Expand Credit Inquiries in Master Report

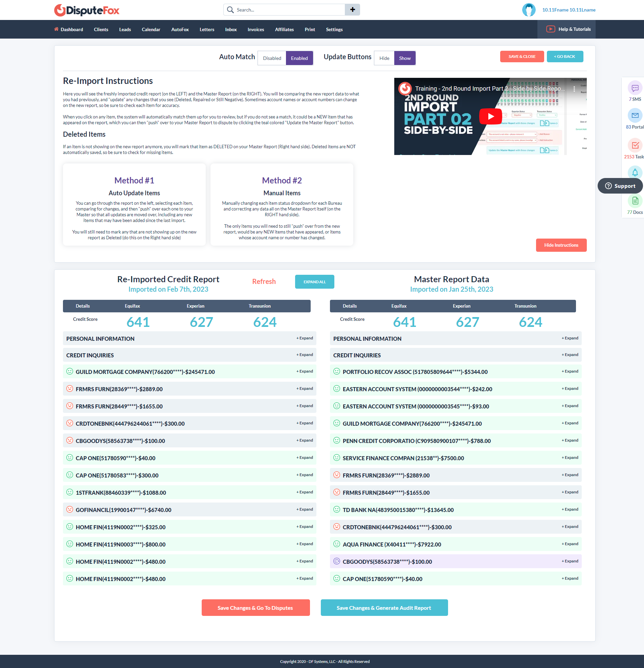point(570,355)
